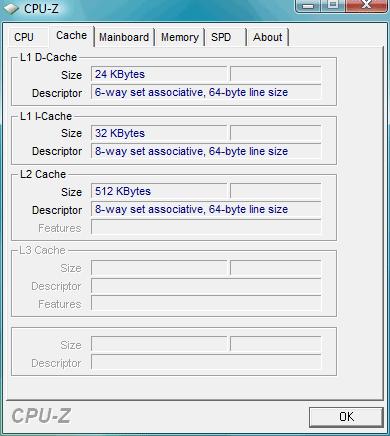The height and width of the screenshot is (436, 390).
Task: Open the SPD tab
Action: coord(226,37)
